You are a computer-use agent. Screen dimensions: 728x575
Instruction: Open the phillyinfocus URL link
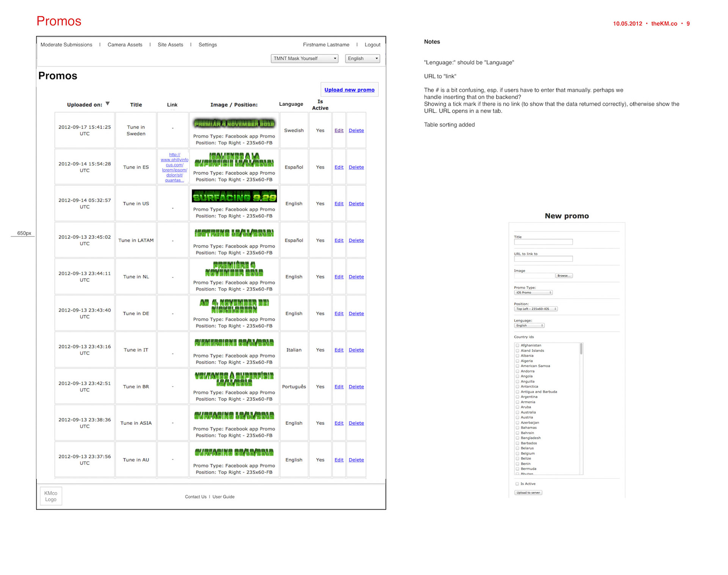[x=174, y=167]
